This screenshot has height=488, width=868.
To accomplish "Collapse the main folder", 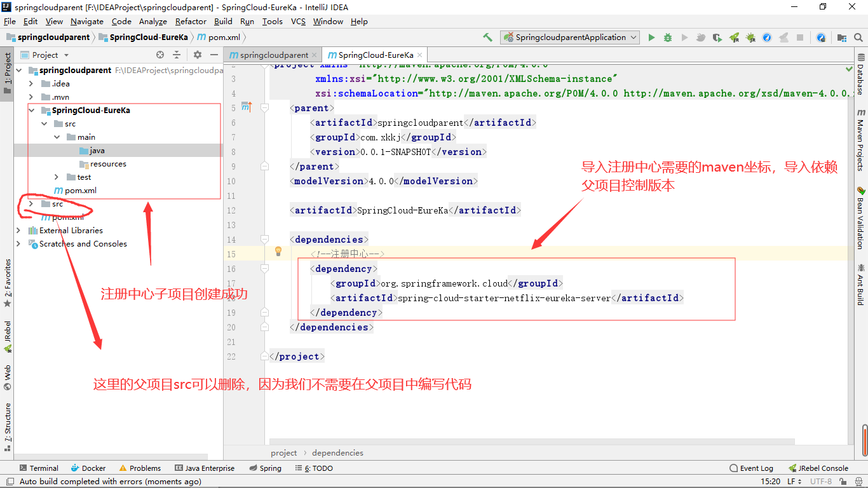I will pos(57,137).
